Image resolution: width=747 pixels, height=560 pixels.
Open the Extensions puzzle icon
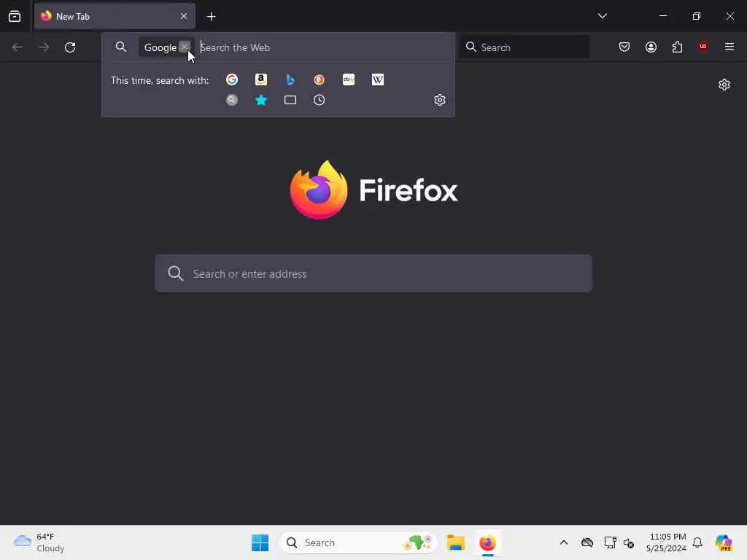coord(677,47)
